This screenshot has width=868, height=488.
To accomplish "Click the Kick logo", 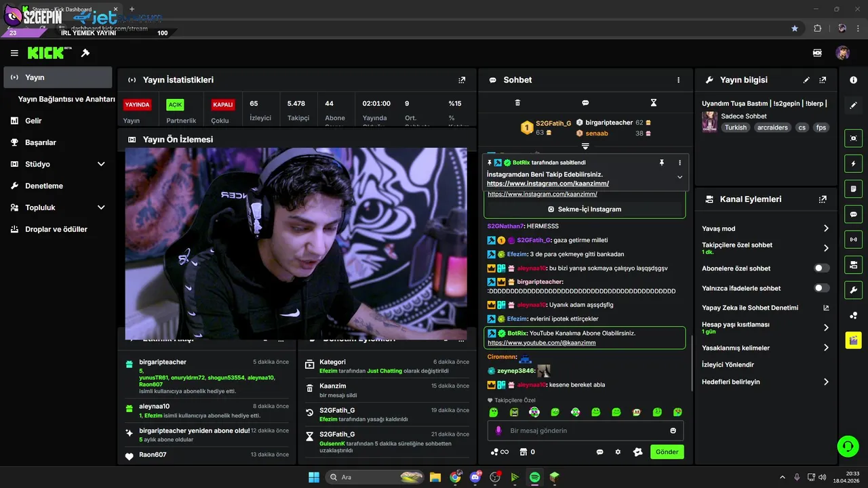I will click(50, 53).
